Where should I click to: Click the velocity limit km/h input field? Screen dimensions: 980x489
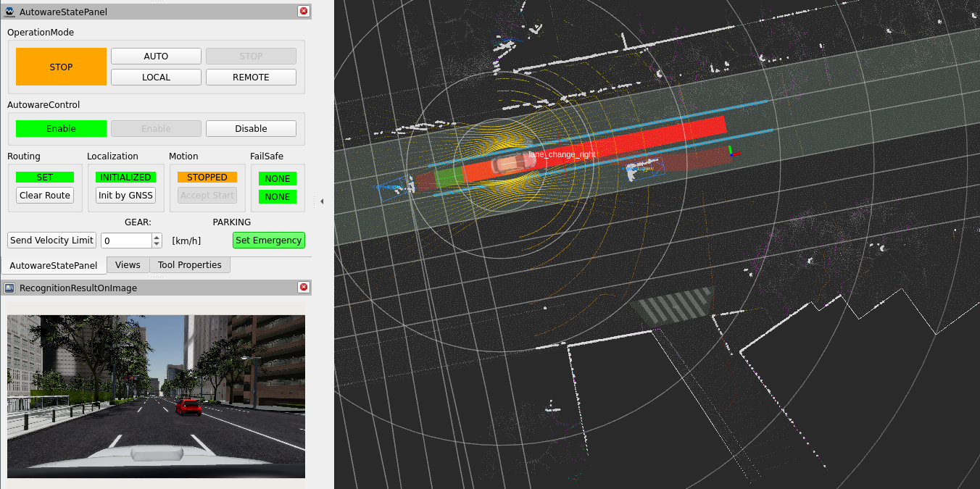pyautogui.click(x=126, y=241)
